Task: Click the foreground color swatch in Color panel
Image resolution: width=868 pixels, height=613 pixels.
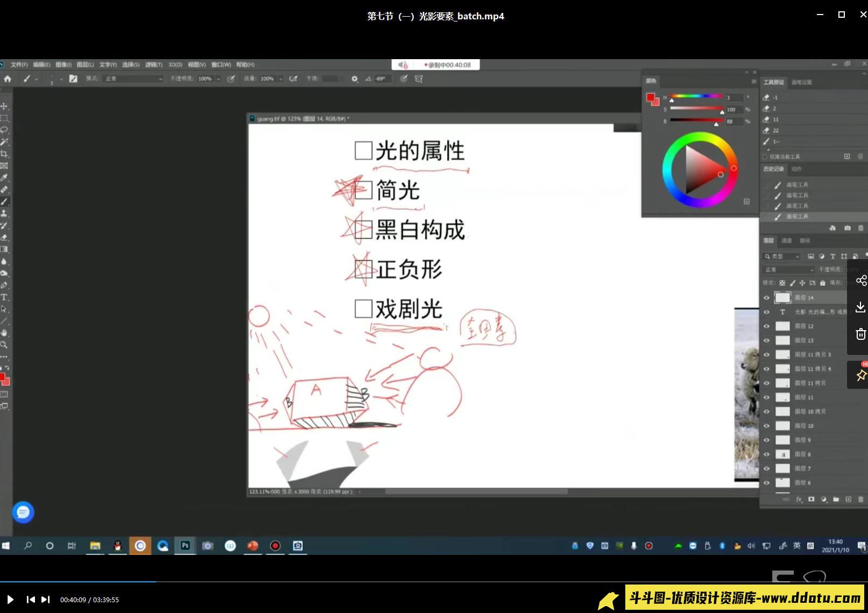Action: point(651,97)
